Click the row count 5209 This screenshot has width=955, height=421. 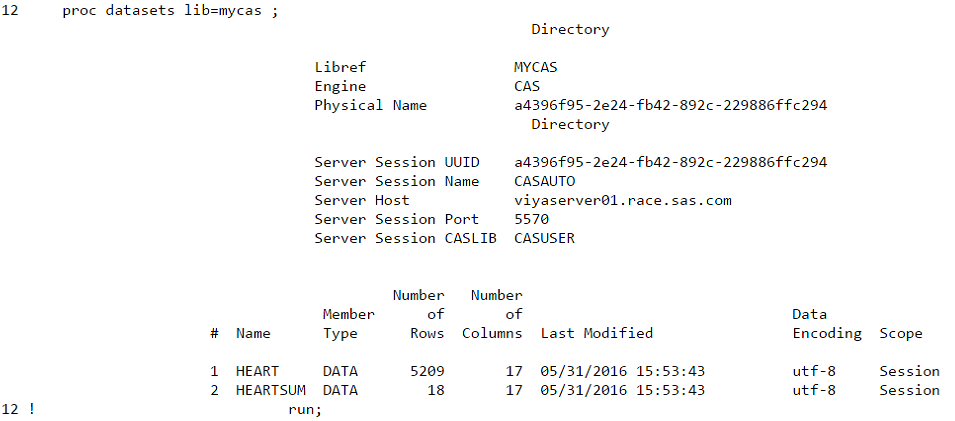pos(427,371)
